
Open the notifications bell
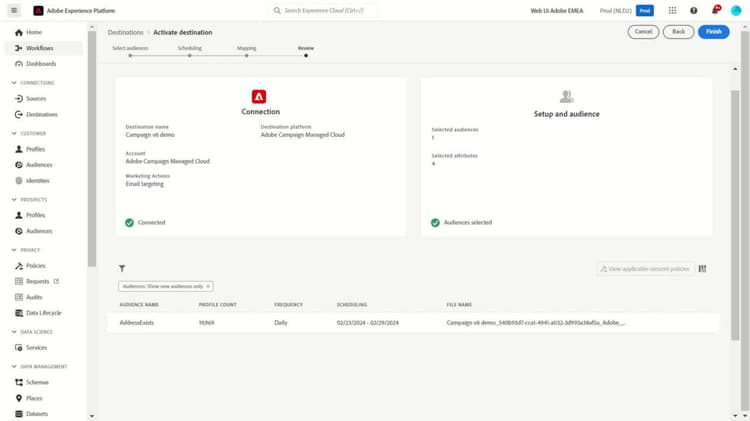715,10
